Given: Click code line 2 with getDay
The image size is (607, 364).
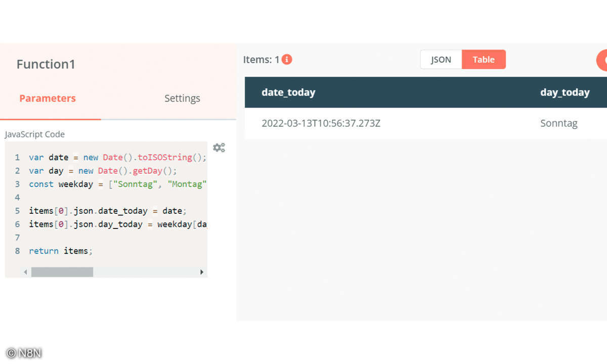Looking at the screenshot, I should (x=103, y=171).
